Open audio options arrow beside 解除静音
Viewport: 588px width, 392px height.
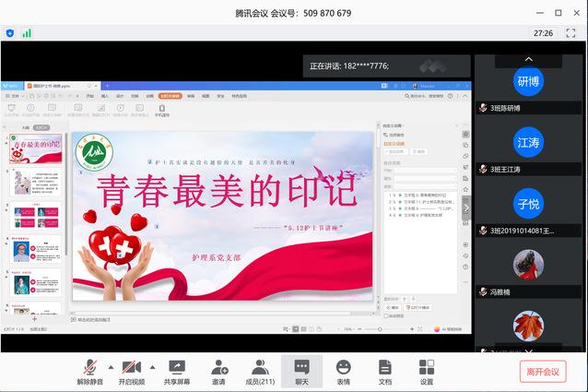(x=112, y=366)
